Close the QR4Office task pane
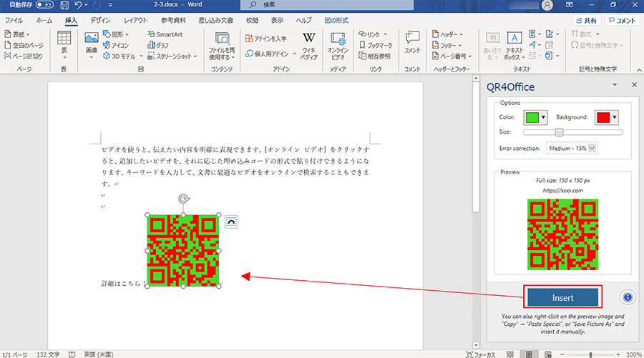Image resolution: width=644 pixels, height=358 pixels. click(x=634, y=84)
